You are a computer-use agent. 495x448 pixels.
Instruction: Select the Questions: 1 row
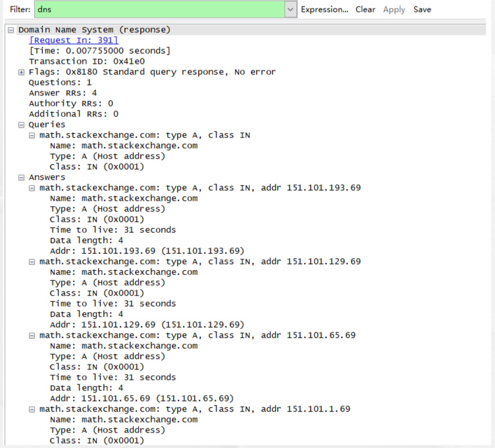click(60, 83)
